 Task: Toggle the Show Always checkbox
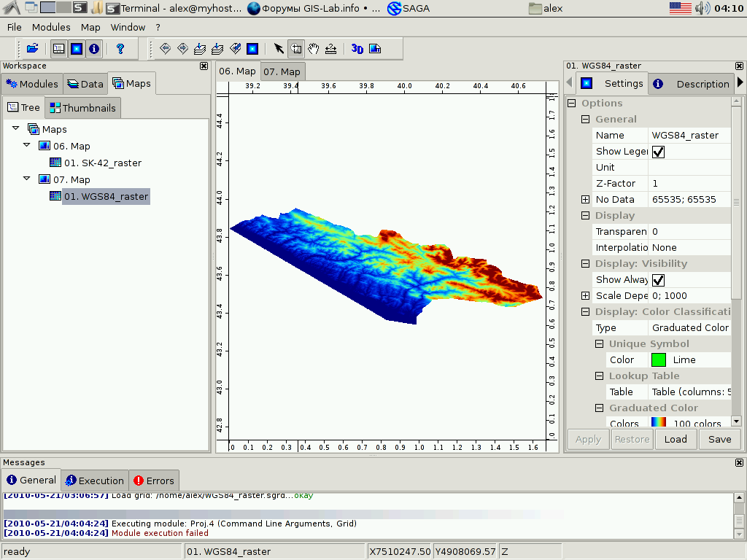coord(658,280)
